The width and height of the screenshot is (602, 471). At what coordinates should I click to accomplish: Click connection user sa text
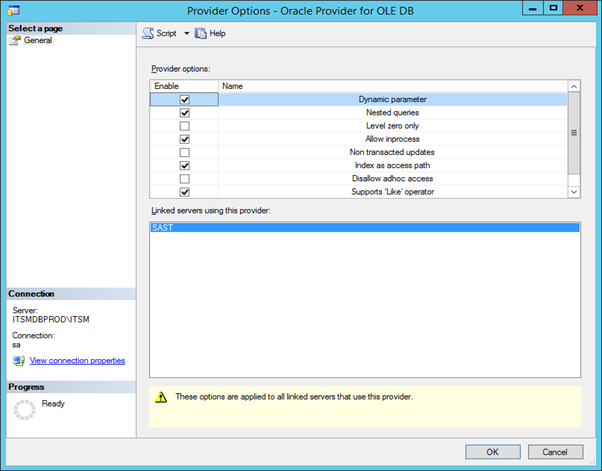click(x=16, y=345)
